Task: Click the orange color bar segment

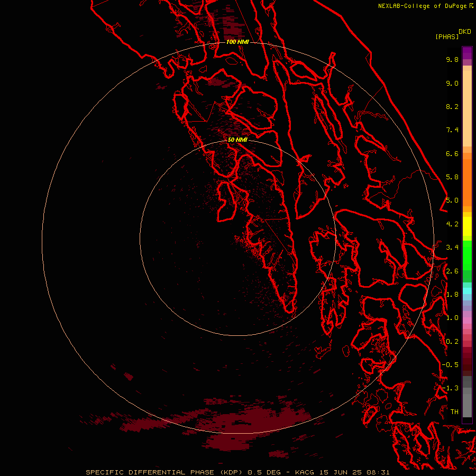Action: coord(467,182)
